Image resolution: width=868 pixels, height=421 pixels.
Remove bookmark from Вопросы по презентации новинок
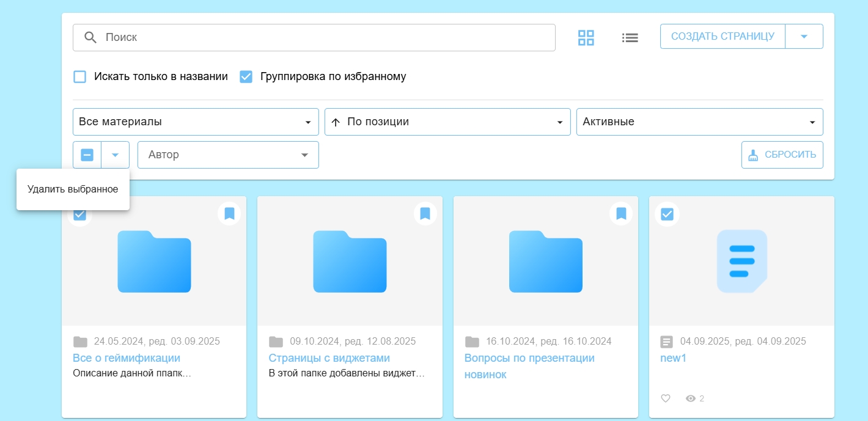click(621, 214)
